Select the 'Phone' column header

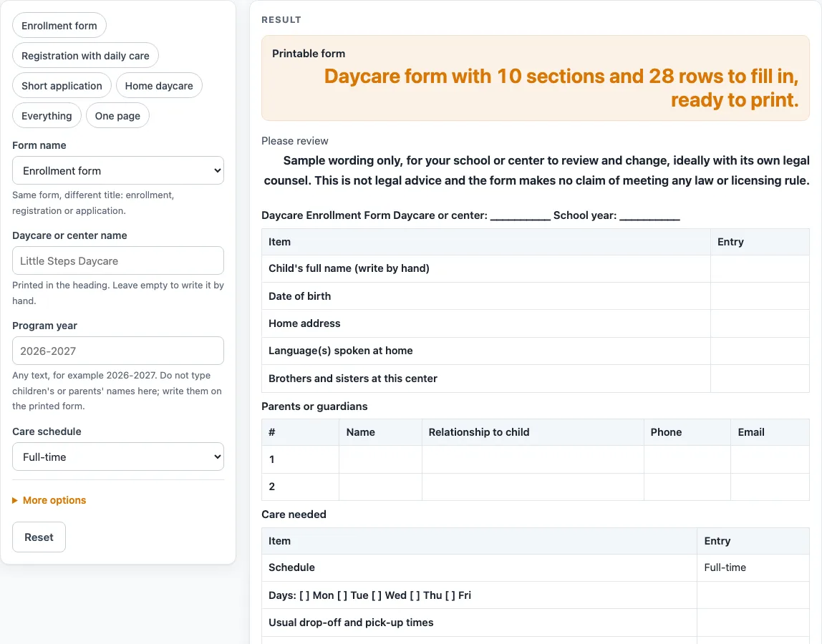click(687, 432)
